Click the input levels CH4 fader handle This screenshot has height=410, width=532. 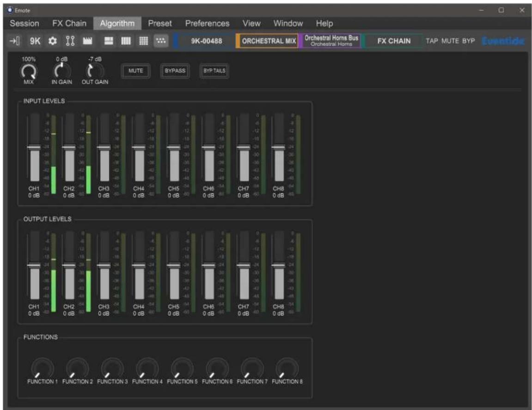click(x=139, y=147)
